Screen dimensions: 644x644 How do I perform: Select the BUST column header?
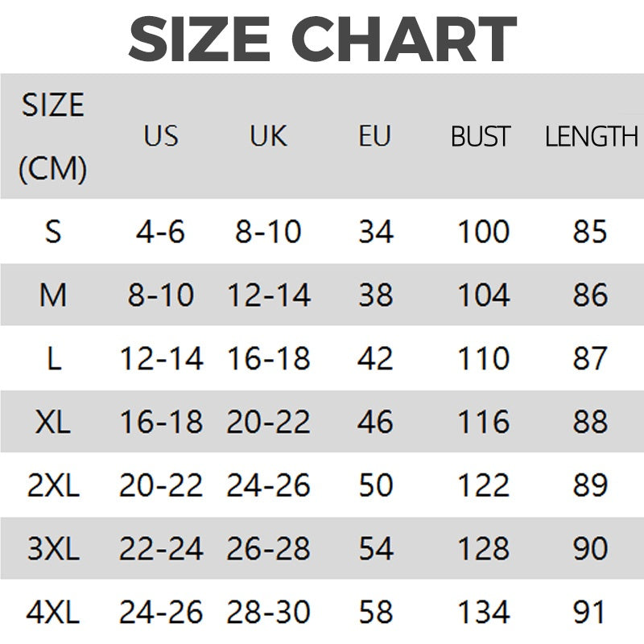click(x=481, y=136)
